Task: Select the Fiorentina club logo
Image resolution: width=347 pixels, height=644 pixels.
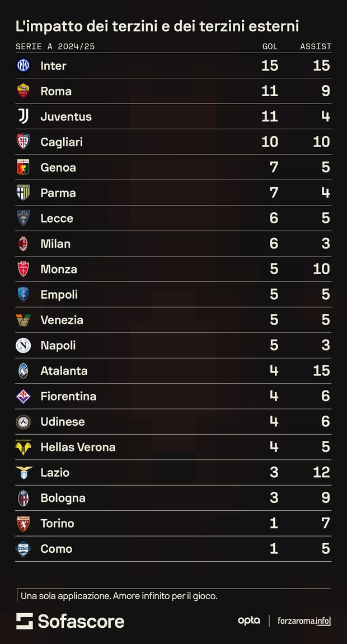Action: point(23,396)
